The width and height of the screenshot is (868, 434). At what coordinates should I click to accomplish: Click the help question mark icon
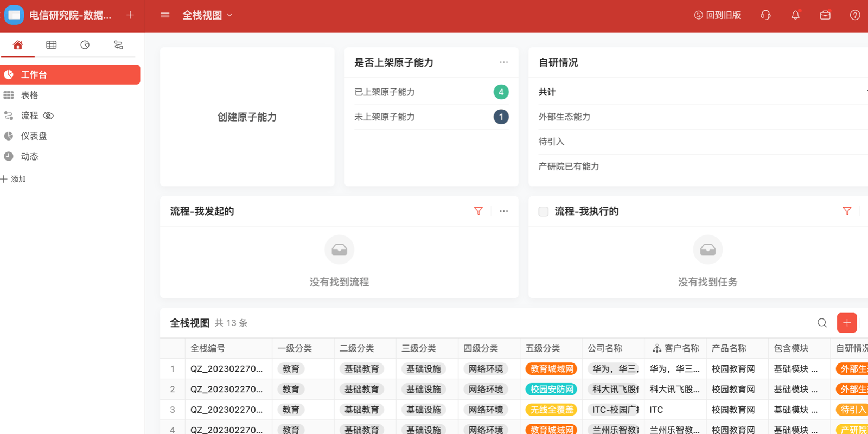(854, 15)
